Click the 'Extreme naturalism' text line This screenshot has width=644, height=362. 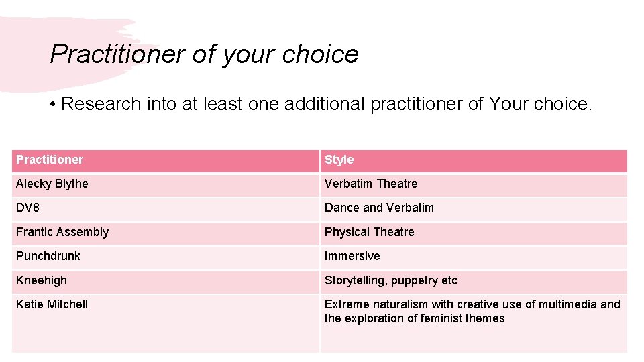click(472, 304)
